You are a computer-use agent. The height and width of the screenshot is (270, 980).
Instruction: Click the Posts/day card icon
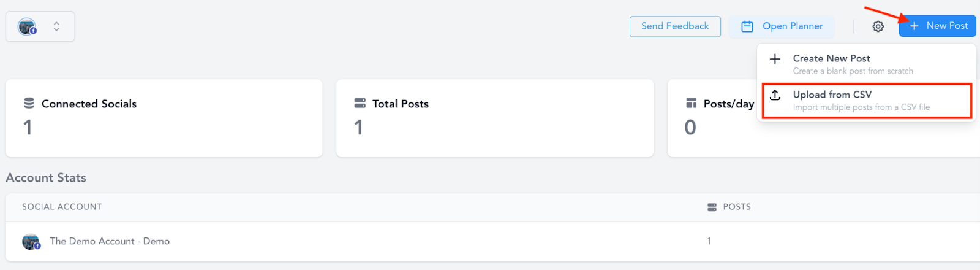tap(691, 103)
